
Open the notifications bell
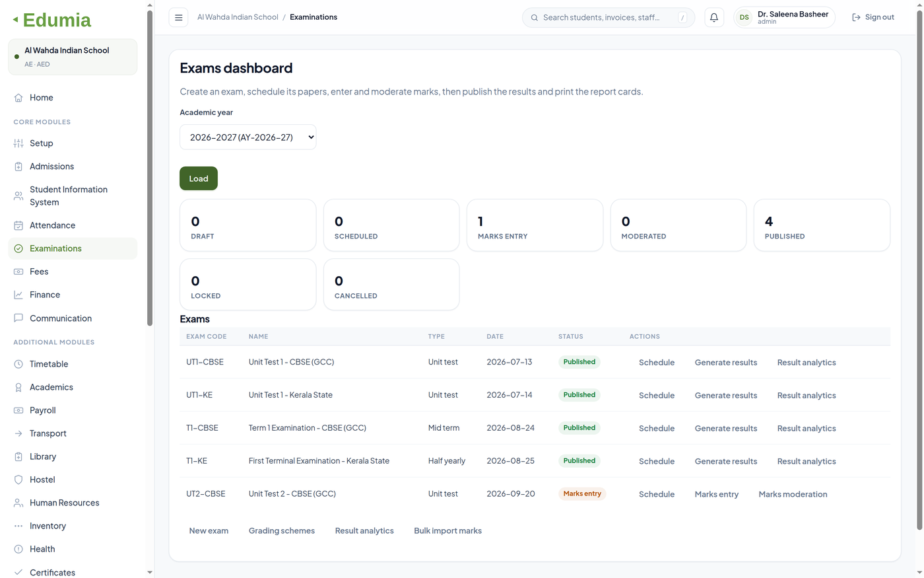coord(714,17)
